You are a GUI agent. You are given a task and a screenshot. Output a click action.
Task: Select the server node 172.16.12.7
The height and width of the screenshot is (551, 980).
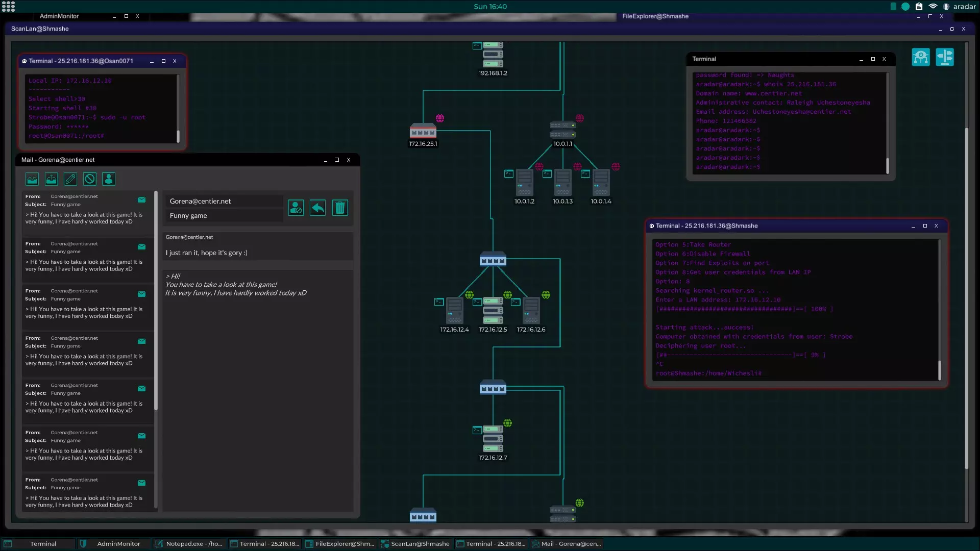coord(493,439)
